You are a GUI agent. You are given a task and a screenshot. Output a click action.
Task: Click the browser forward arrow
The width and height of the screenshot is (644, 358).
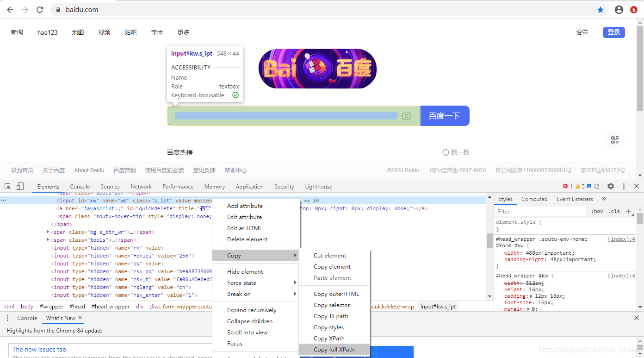point(25,10)
